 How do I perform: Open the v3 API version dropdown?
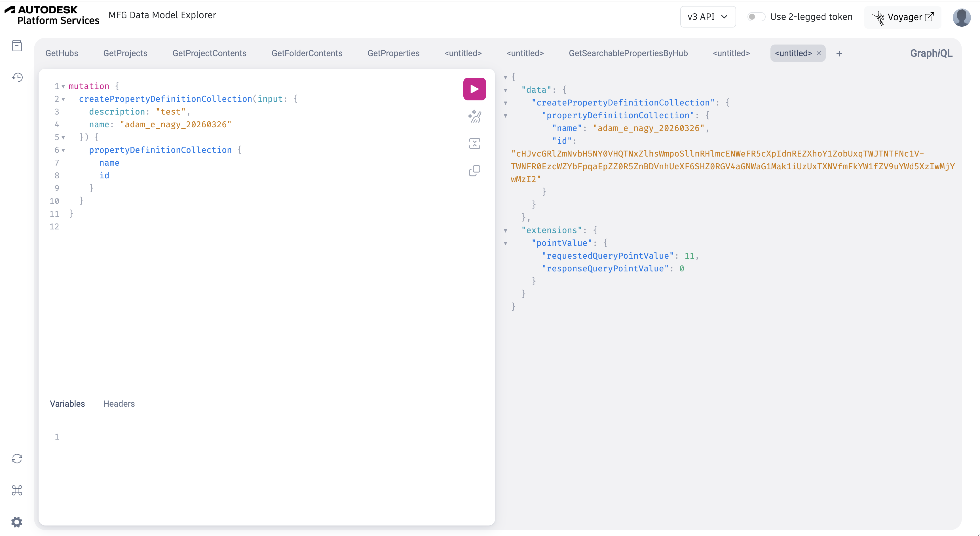point(707,17)
